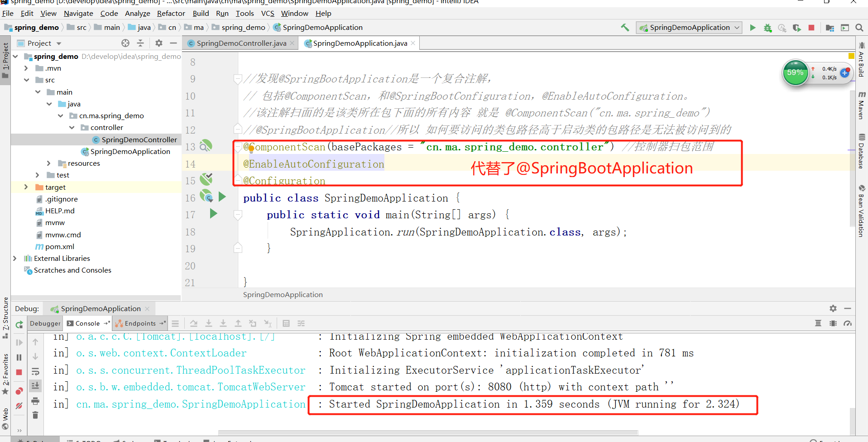868x442 pixels.
Task: Open the Navigate menu
Action: pos(78,14)
